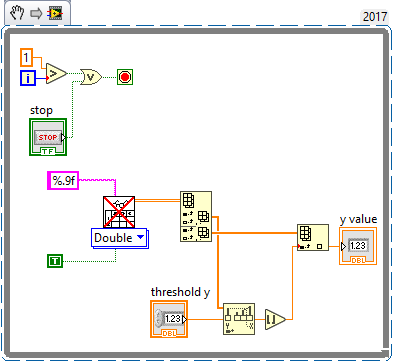The width and height of the screenshot is (393, 362).
Task: Select the Greater Than comparison node
Action: coord(56,73)
